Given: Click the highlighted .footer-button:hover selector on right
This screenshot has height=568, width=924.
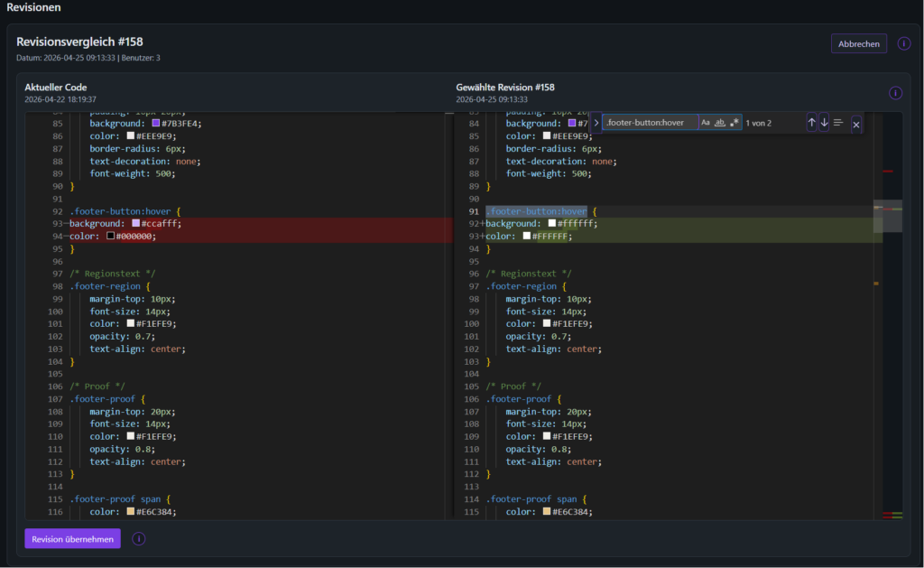Looking at the screenshot, I should 536,211.
